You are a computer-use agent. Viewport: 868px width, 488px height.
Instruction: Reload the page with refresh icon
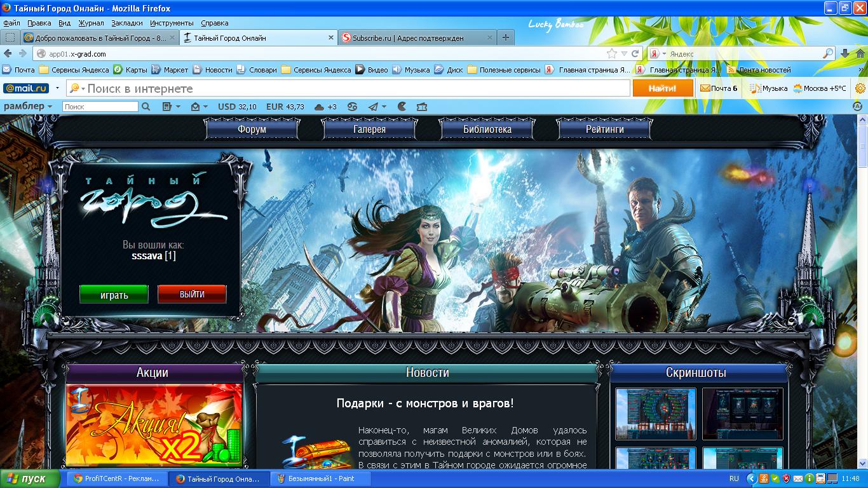coord(635,54)
